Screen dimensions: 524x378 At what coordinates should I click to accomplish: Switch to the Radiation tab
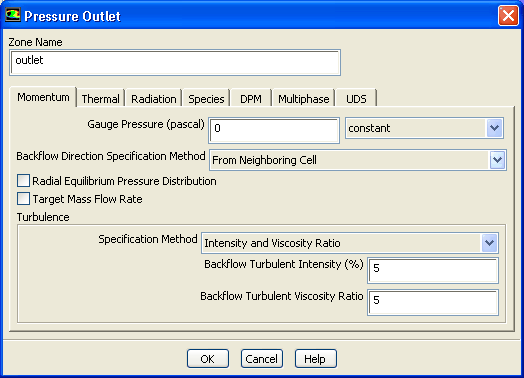click(x=154, y=99)
